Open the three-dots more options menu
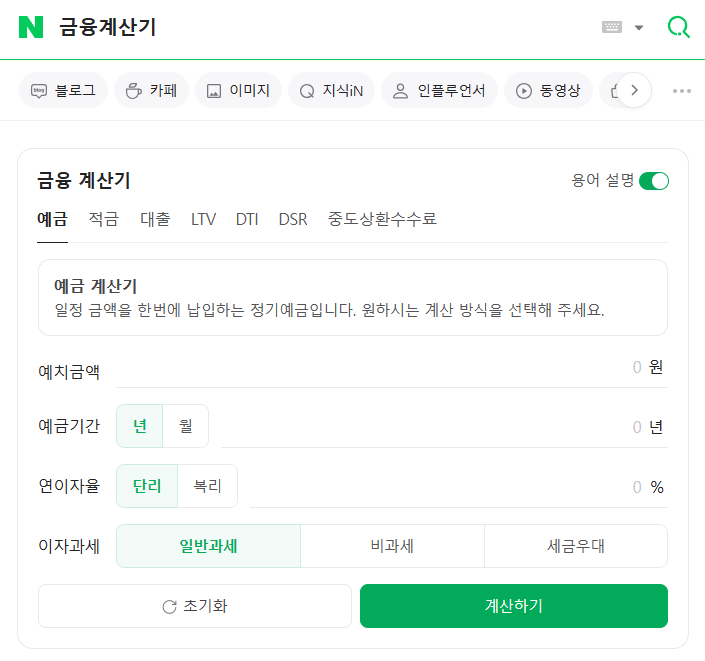The width and height of the screenshot is (705, 661). point(682,91)
